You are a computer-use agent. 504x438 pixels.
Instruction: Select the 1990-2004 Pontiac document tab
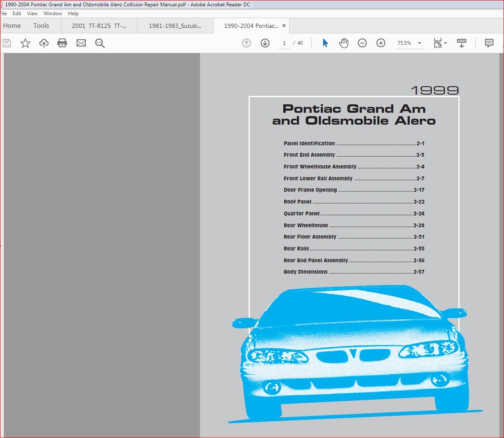tap(251, 26)
